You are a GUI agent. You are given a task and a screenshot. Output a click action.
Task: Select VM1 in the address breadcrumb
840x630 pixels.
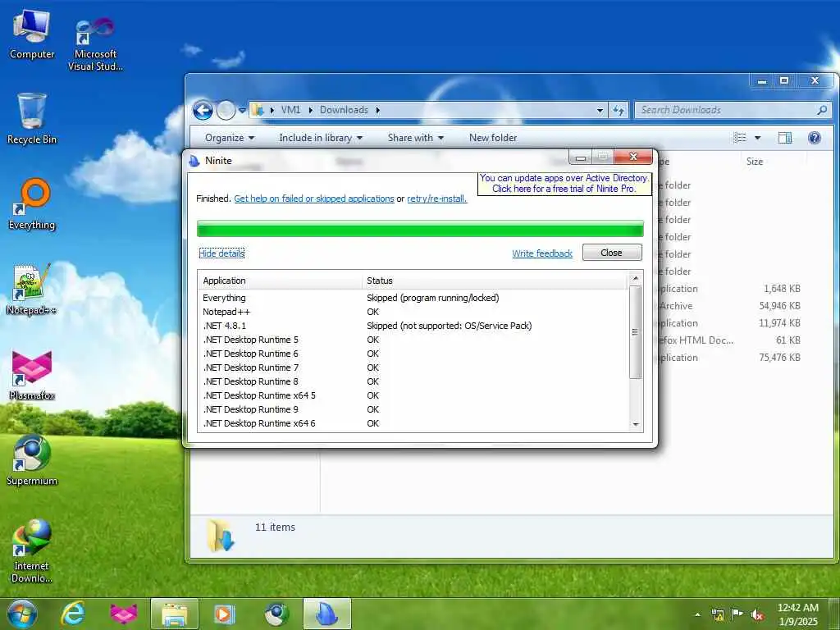click(x=291, y=111)
